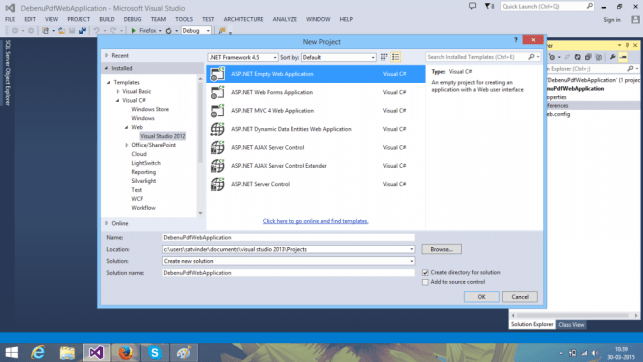The image size is (643, 362).
Task: Click Cancel in New Project dialog
Action: coord(520,297)
